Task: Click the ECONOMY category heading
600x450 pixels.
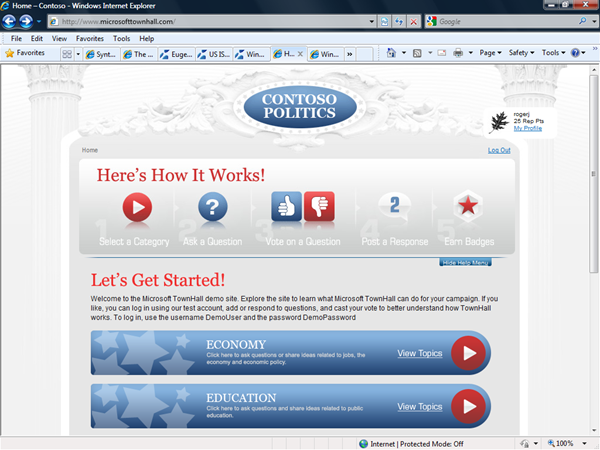Action: (x=236, y=344)
